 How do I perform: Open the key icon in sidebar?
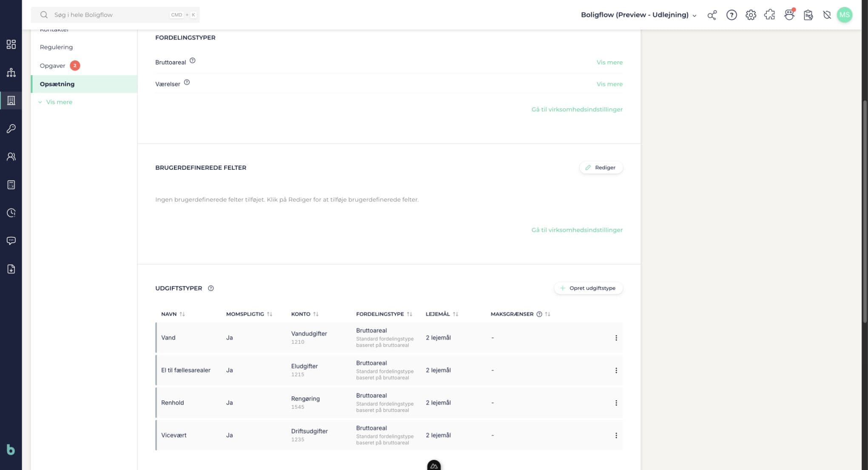click(x=11, y=128)
